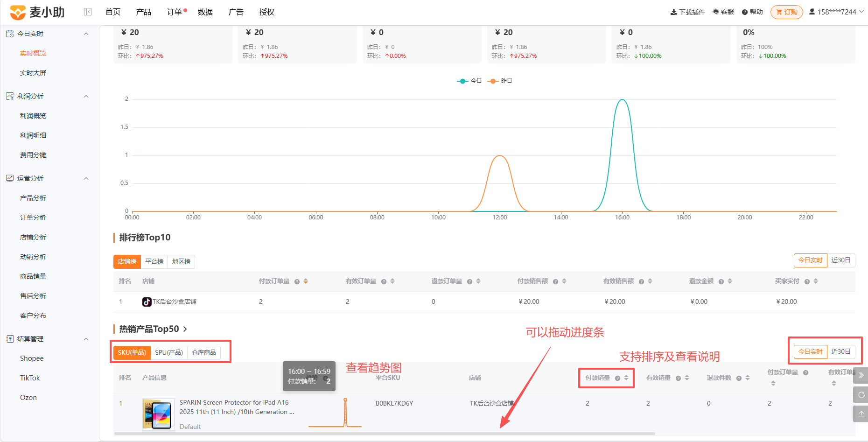Click help icon beside 有效销售额 column
Viewport: 868px width, 442px height.
[641, 281]
